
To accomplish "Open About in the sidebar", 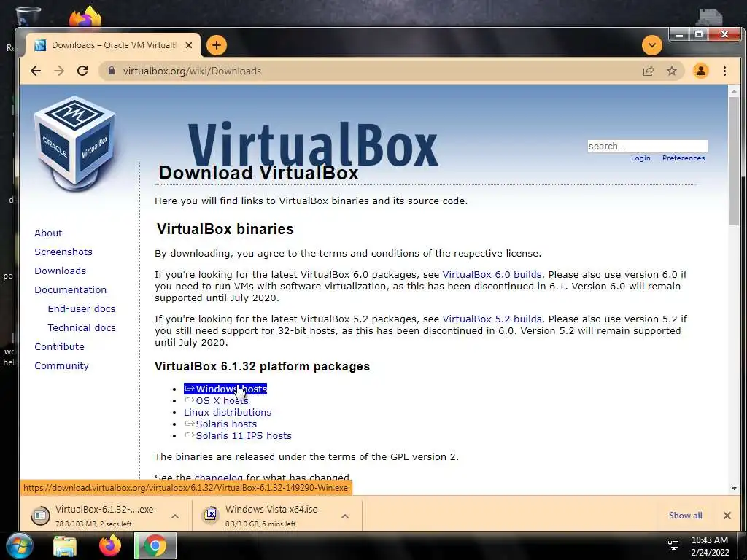I will coord(48,233).
